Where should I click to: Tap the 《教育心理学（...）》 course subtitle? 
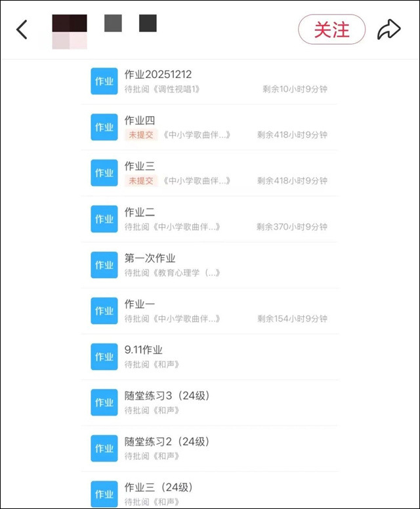point(186,273)
